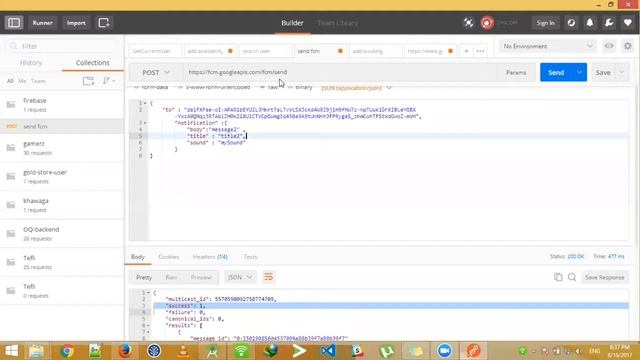Open the manage environments gear icon
The width and height of the screenshot is (640, 360).
(628, 46)
